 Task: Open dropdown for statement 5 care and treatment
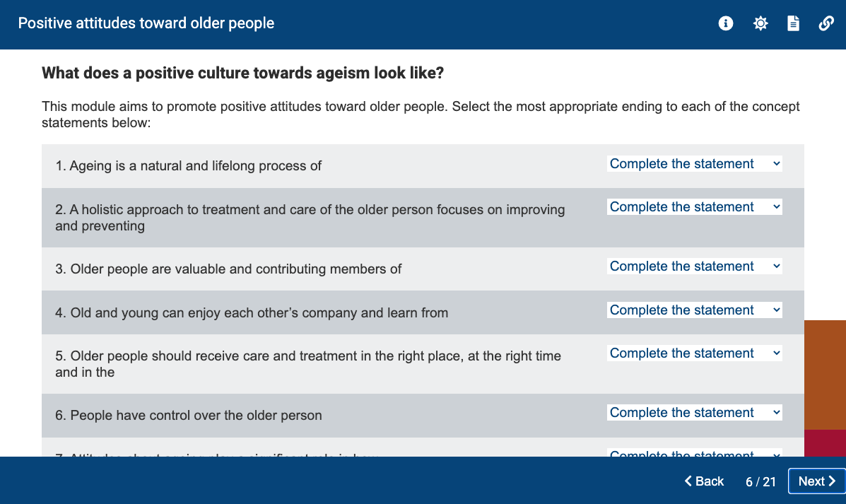(x=694, y=353)
